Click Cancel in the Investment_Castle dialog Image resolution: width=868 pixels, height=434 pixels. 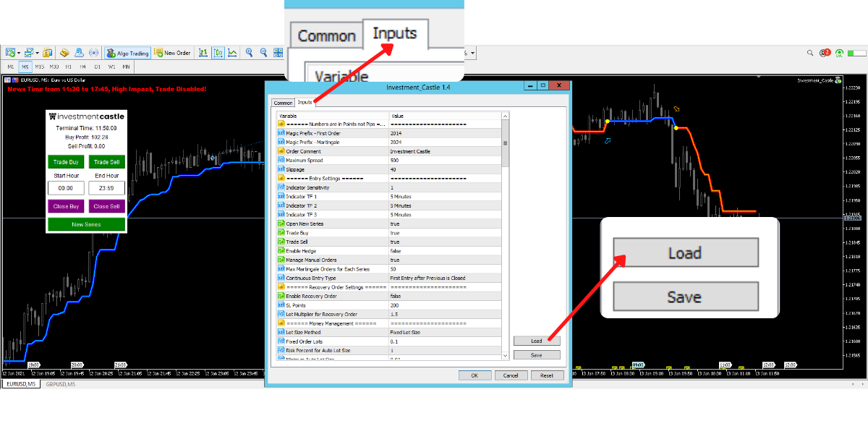click(511, 375)
